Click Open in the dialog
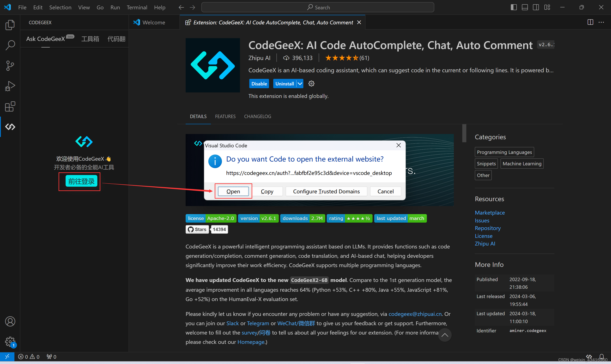611x364 pixels. click(x=233, y=191)
